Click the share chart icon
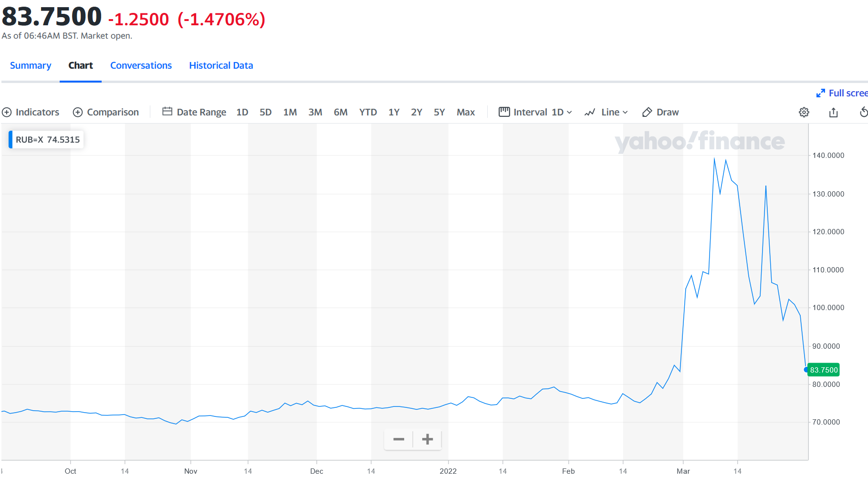 834,112
